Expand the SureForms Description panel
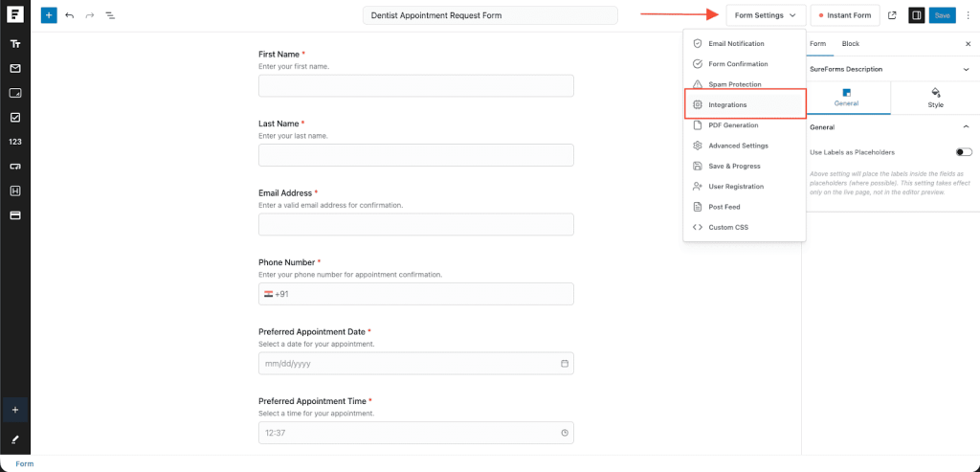Viewport: 980px width, 472px height. (965, 69)
